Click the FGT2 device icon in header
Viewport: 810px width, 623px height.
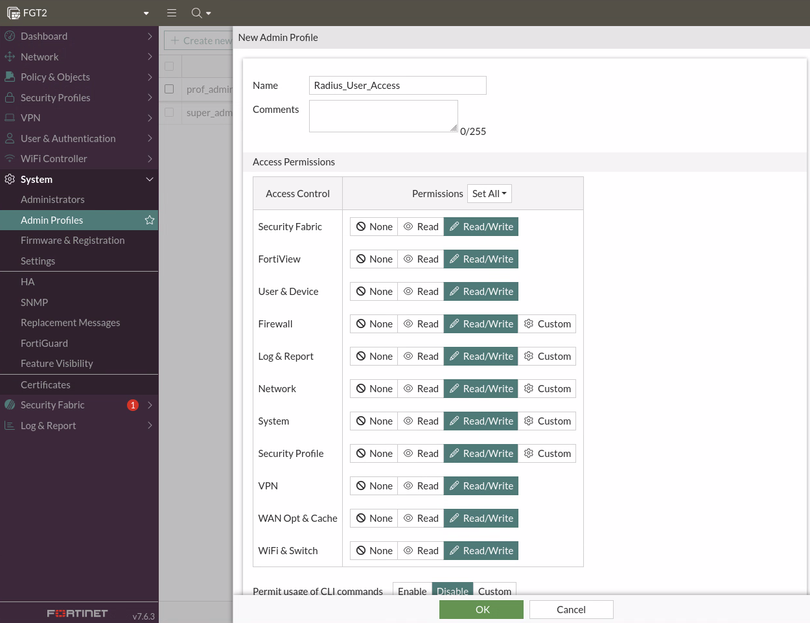(x=13, y=13)
